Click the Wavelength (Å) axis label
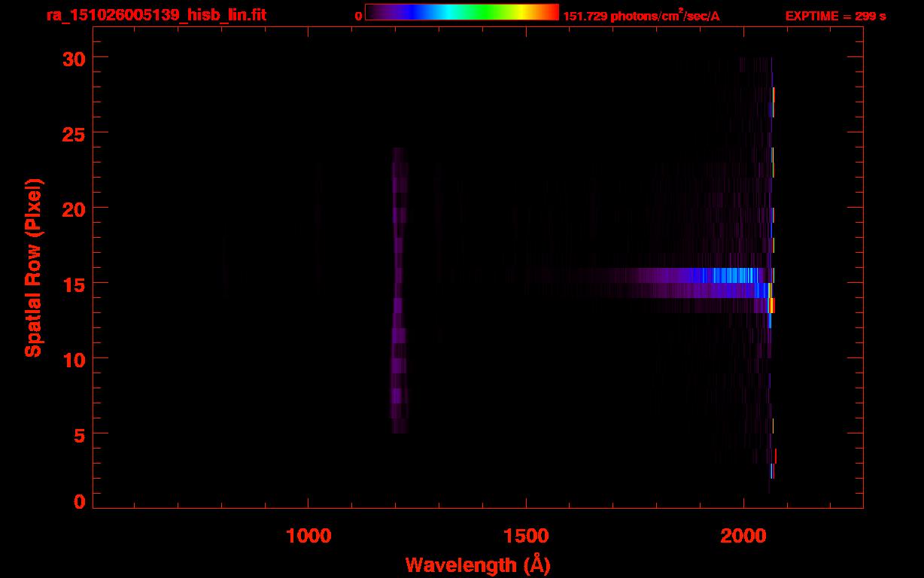The image size is (924, 578). pyautogui.click(x=478, y=564)
